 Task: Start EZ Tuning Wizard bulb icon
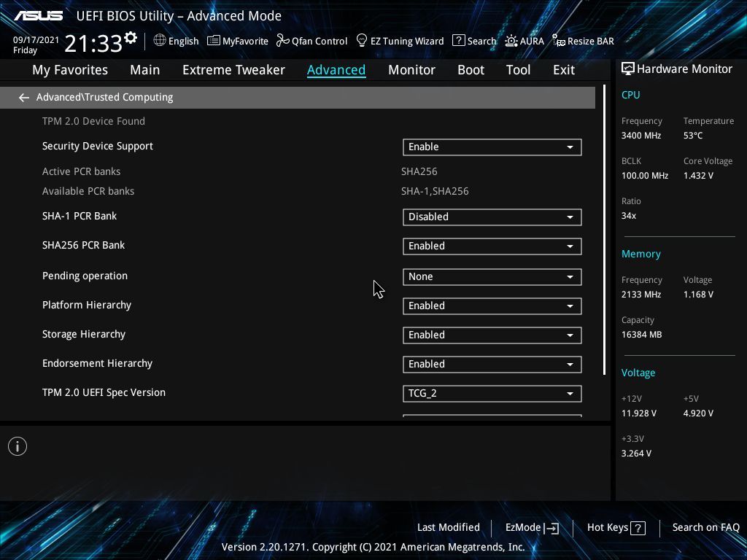pyautogui.click(x=362, y=40)
